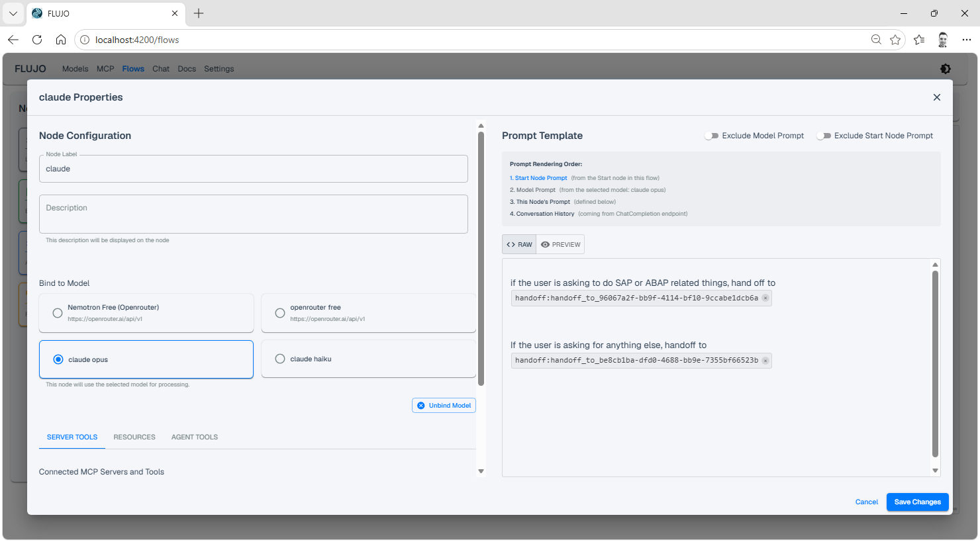Screen dimensions: 980x542
Task: Select openrouter free model
Action: click(369, 313)
